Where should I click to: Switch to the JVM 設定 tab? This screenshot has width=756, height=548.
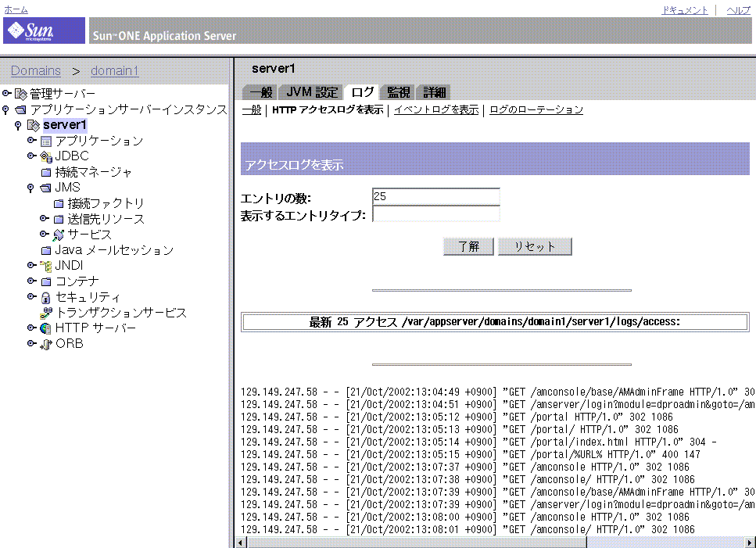[x=311, y=92]
